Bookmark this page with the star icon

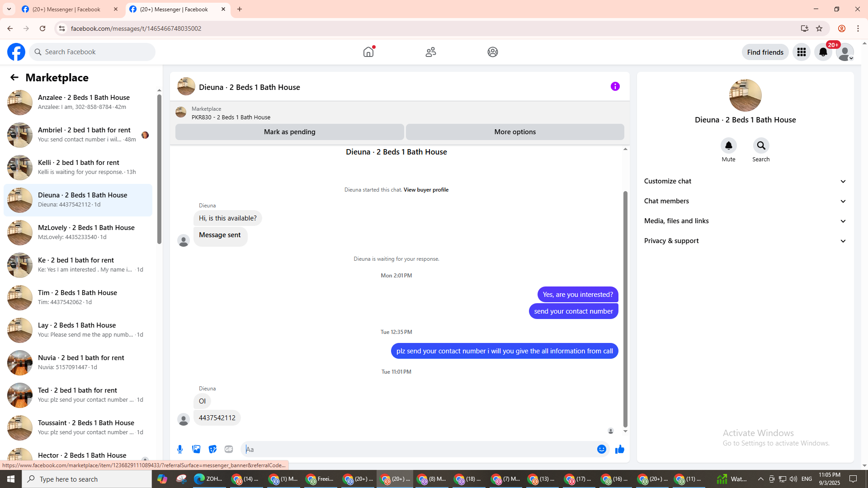click(x=819, y=28)
